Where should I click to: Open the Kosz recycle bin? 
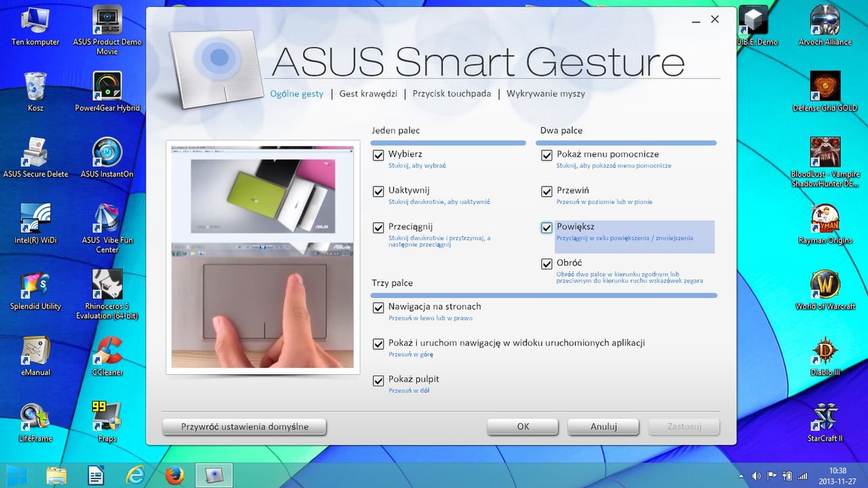pos(35,91)
